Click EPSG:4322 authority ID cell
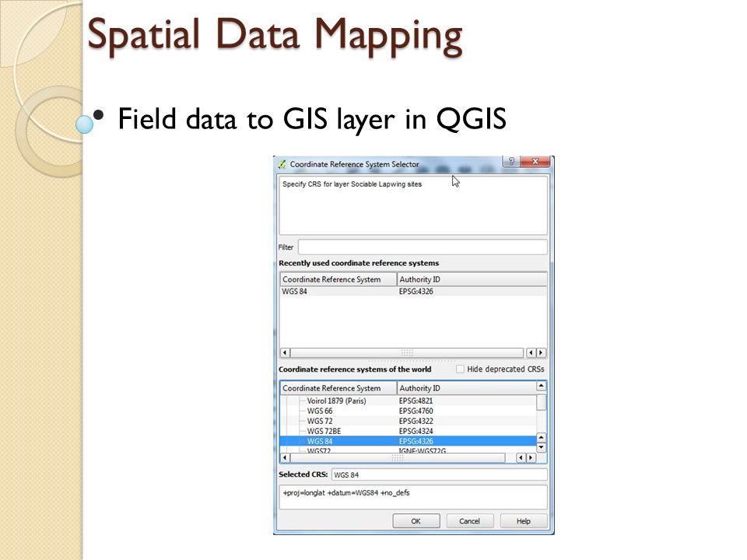The image size is (747, 560). [x=416, y=421]
